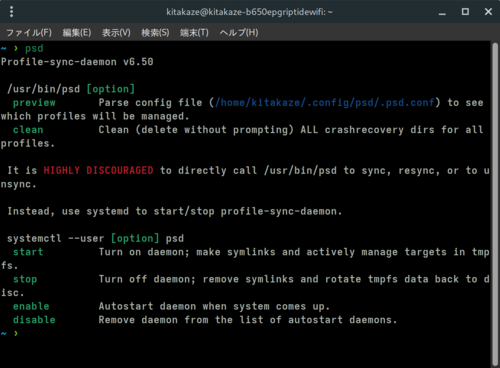Click 'Instead, use systemd' line
Screen dimensions: 500x368
point(175,211)
